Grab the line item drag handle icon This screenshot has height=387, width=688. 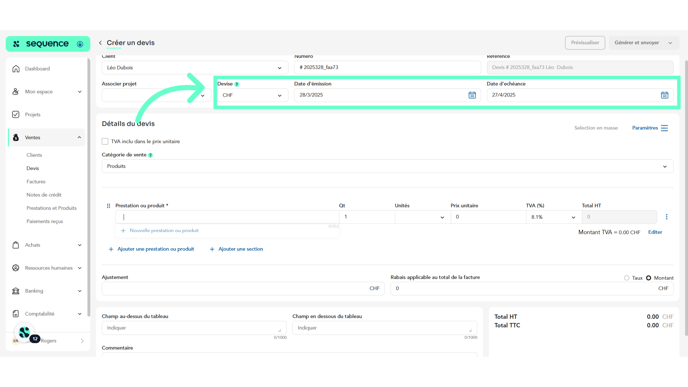108,206
